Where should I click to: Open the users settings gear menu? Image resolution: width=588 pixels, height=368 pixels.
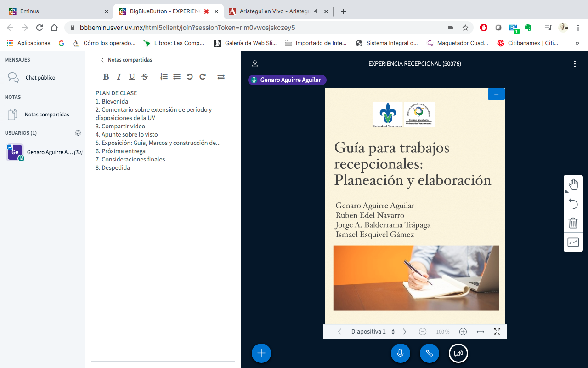coord(78,133)
